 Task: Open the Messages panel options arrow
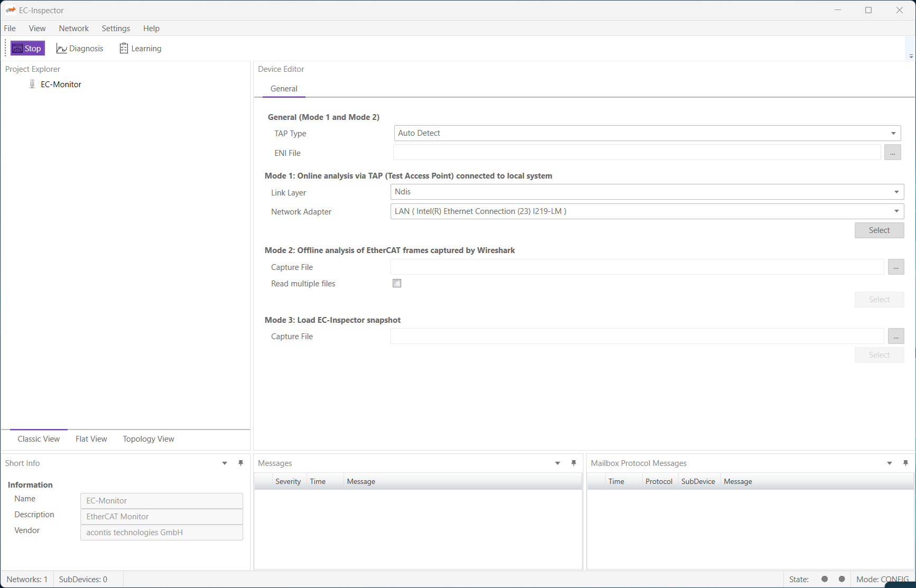coord(558,463)
